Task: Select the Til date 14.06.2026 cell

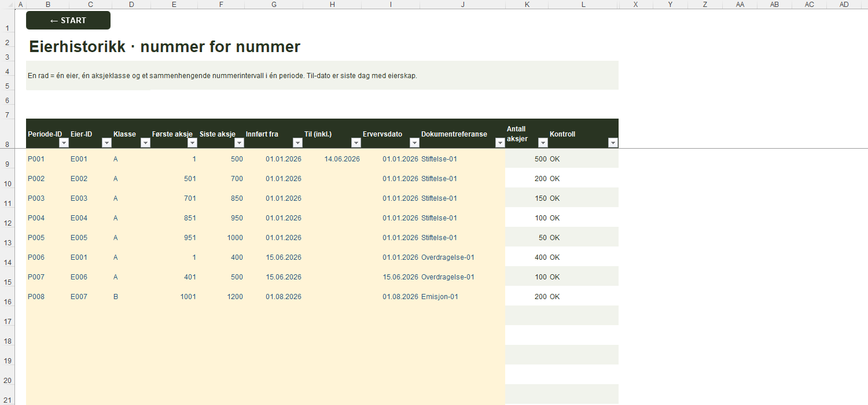Action: click(332, 159)
